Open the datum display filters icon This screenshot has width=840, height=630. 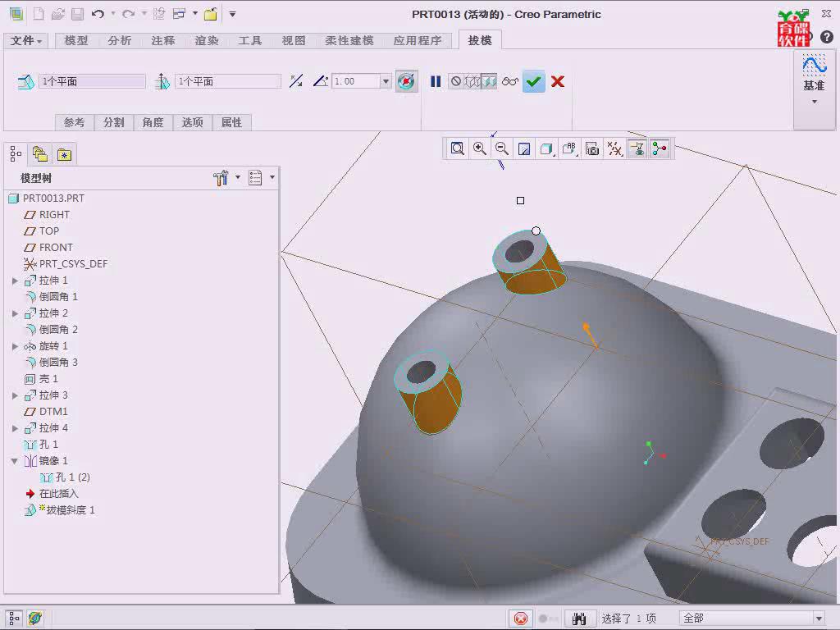click(x=614, y=148)
